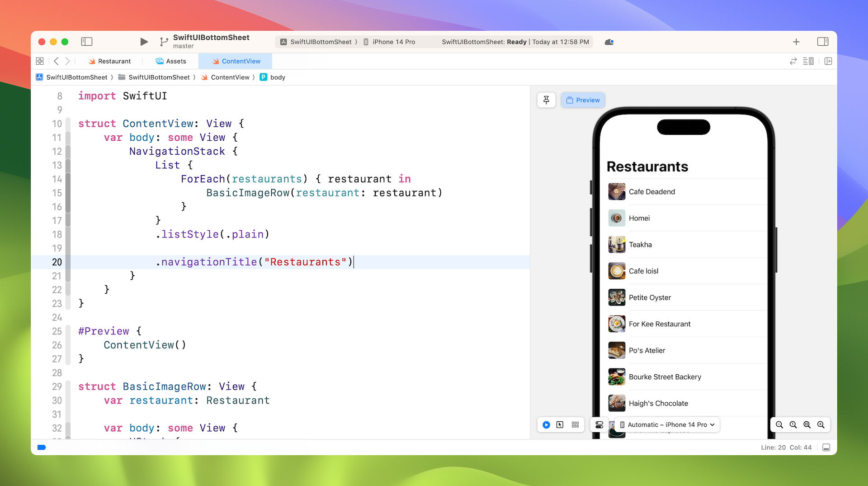Zoom in the preview canvas
This screenshot has width=868, height=486.
click(x=821, y=425)
